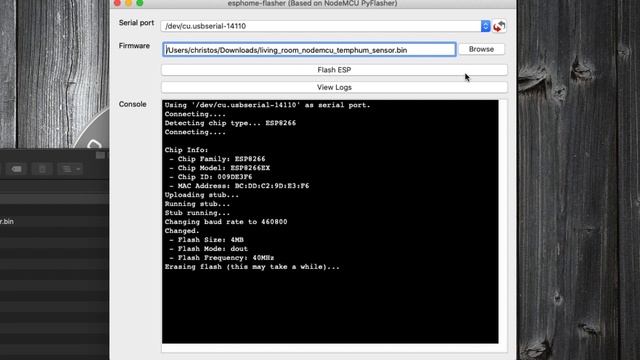Click the Console label
The height and width of the screenshot is (360, 640).
pyautogui.click(x=133, y=104)
